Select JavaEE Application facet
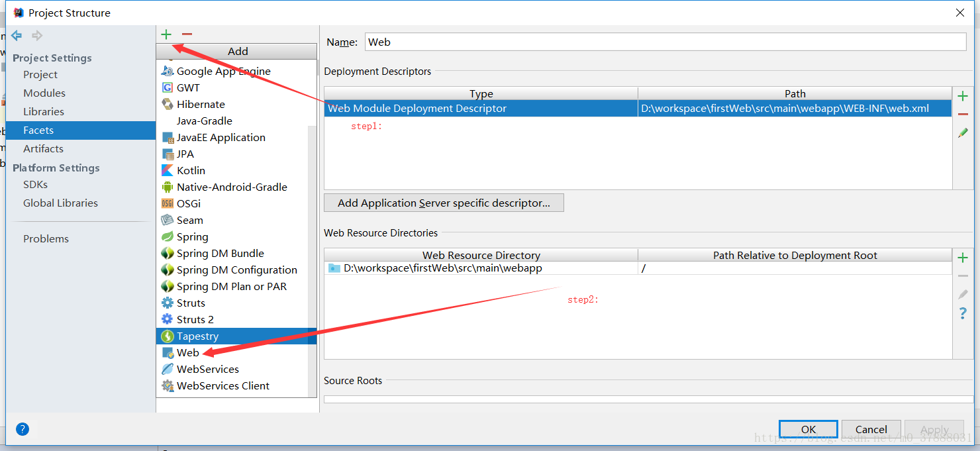Image resolution: width=980 pixels, height=451 pixels. click(236, 137)
